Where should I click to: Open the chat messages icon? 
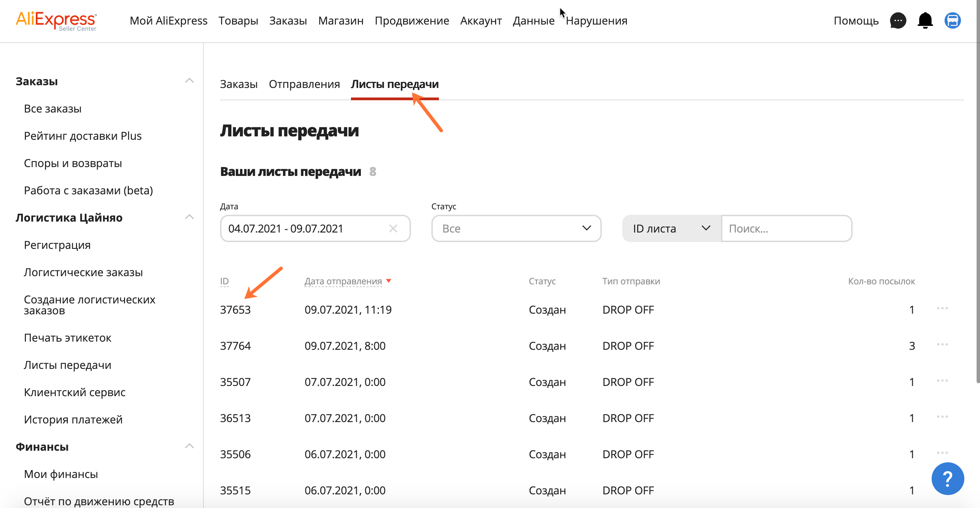(x=898, y=21)
